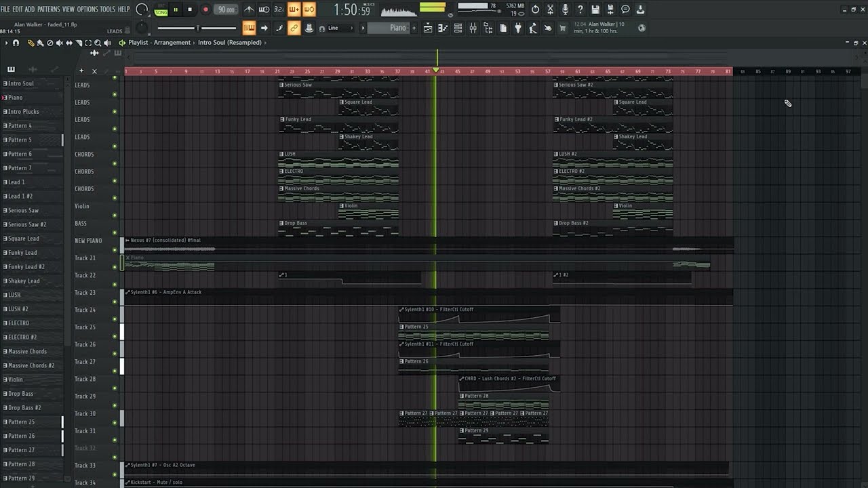Mute the Violin track
Viewport: 868px width, 488px height.
(x=115, y=215)
